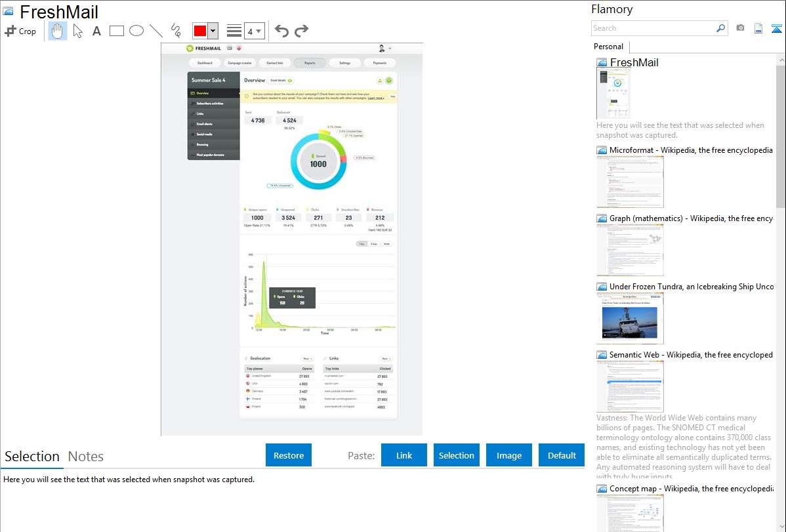Screen dimensions: 786x532
Task: Select the 'Graph (mathematics) - Wikipedia' title
Action: (691, 218)
